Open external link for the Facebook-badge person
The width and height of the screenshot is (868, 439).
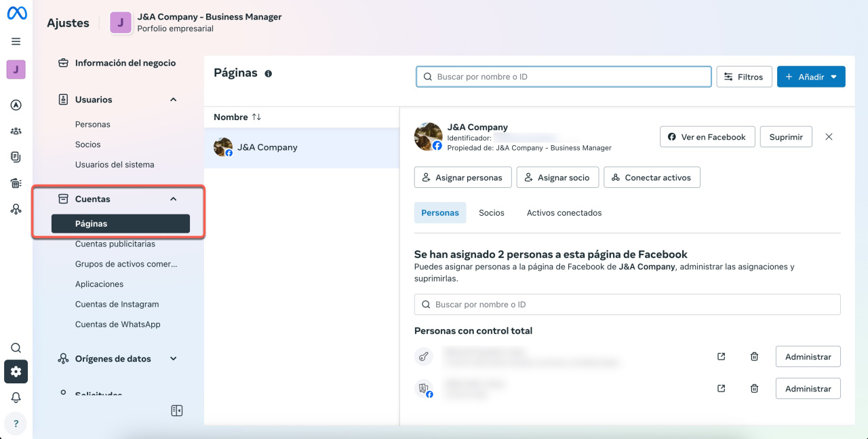pyautogui.click(x=722, y=388)
